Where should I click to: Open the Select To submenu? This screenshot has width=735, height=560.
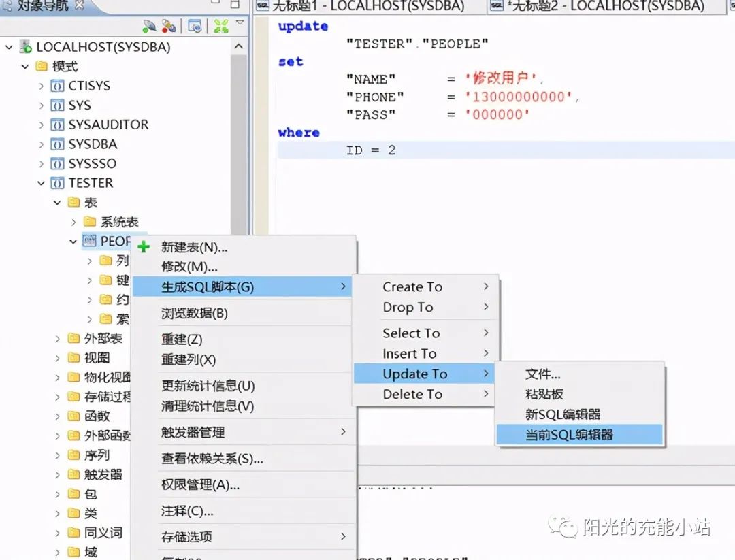coord(425,333)
